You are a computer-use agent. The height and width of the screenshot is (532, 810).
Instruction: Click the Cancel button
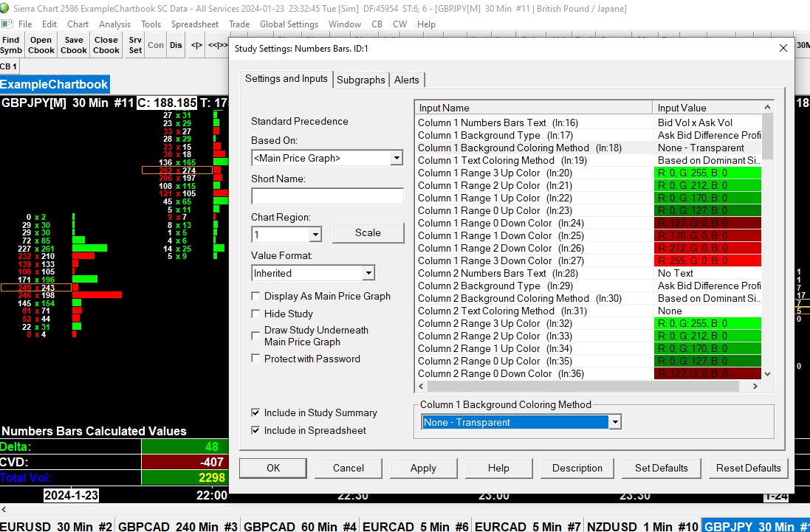[x=349, y=468]
